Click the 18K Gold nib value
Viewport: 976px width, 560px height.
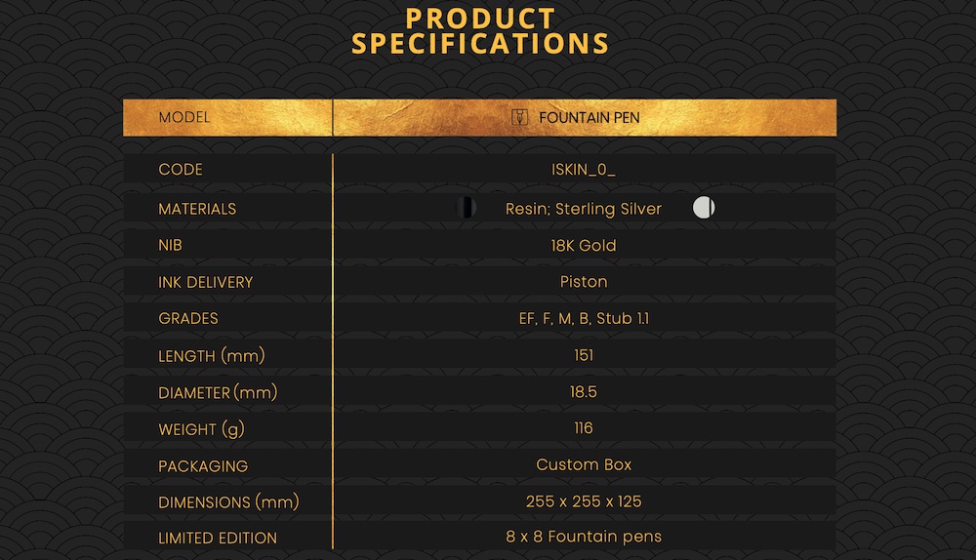[x=584, y=245]
